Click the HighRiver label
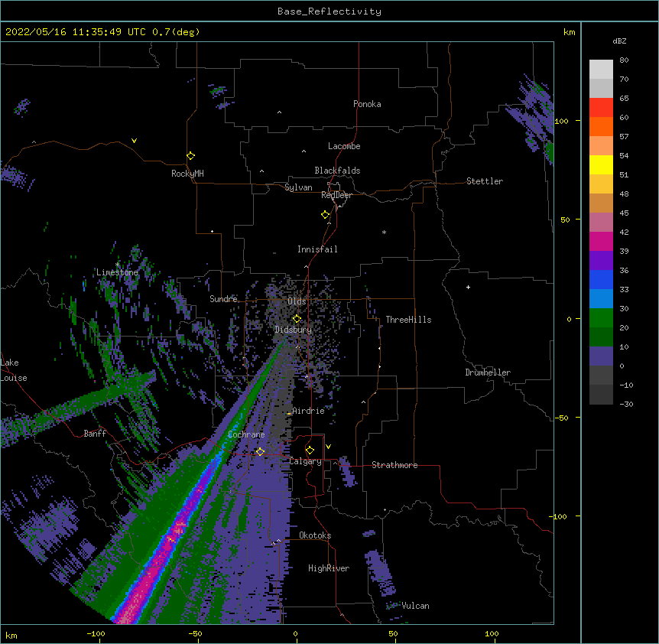Screen dimensions: 659x644 click(x=329, y=568)
